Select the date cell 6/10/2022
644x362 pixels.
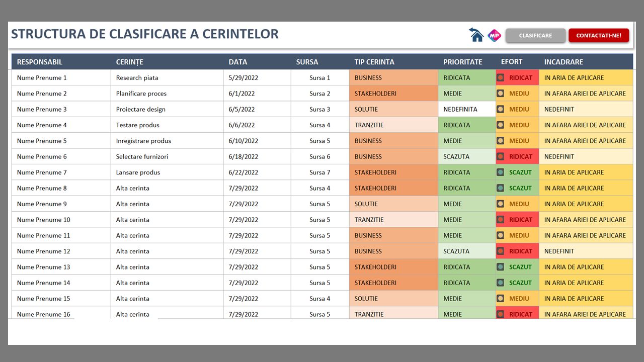243,141
